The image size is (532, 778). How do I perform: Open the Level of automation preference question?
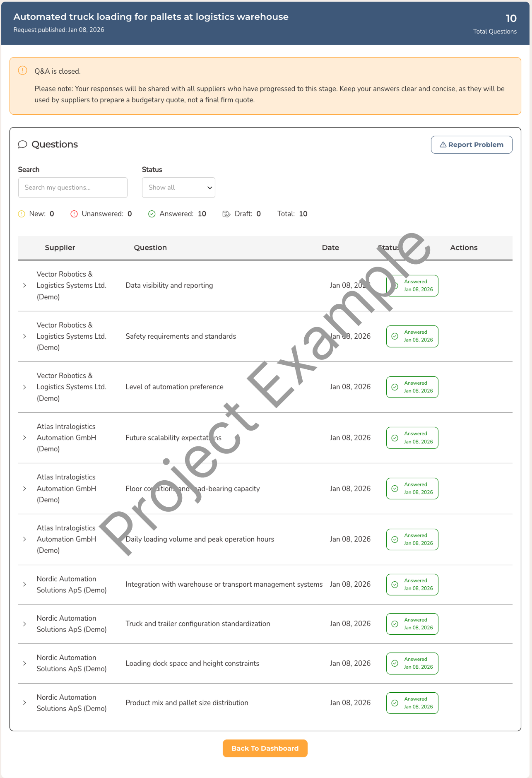click(174, 387)
